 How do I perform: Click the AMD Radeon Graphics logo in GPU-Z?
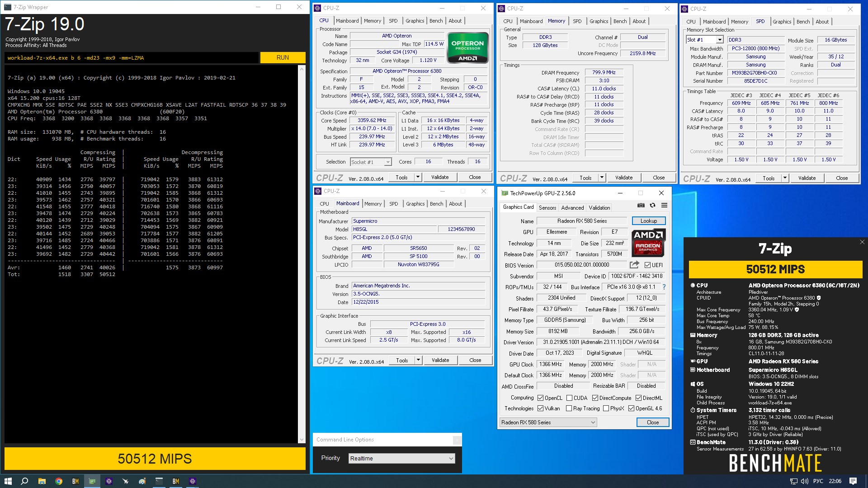[x=648, y=242]
